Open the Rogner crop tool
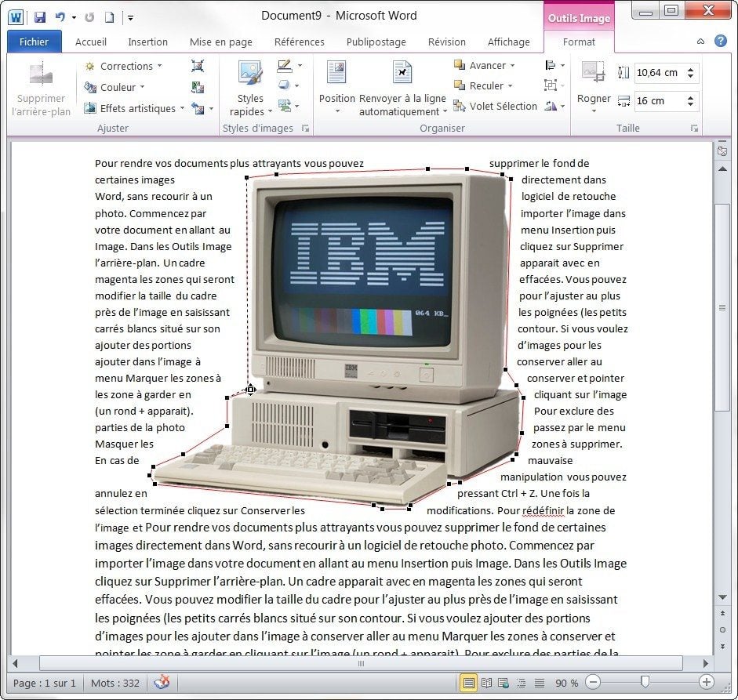The height and width of the screenshot is (700, 738). point(593,73)
